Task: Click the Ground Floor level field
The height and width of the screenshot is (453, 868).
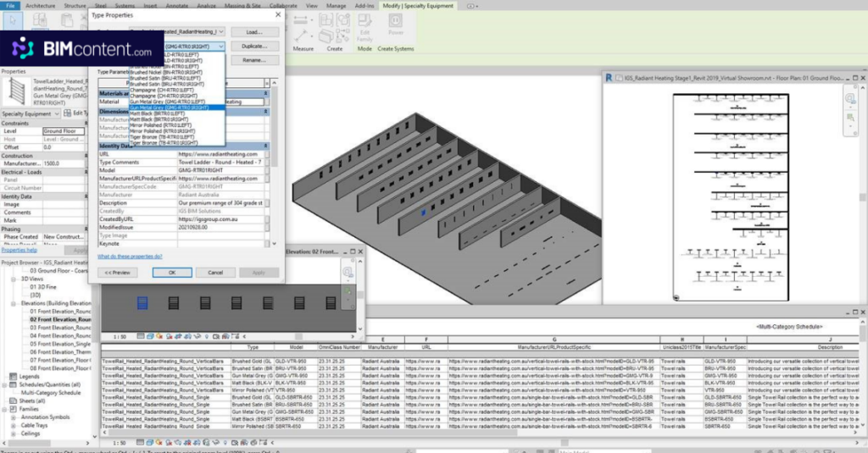Action: pyautogui.click(x=64, y=131)
